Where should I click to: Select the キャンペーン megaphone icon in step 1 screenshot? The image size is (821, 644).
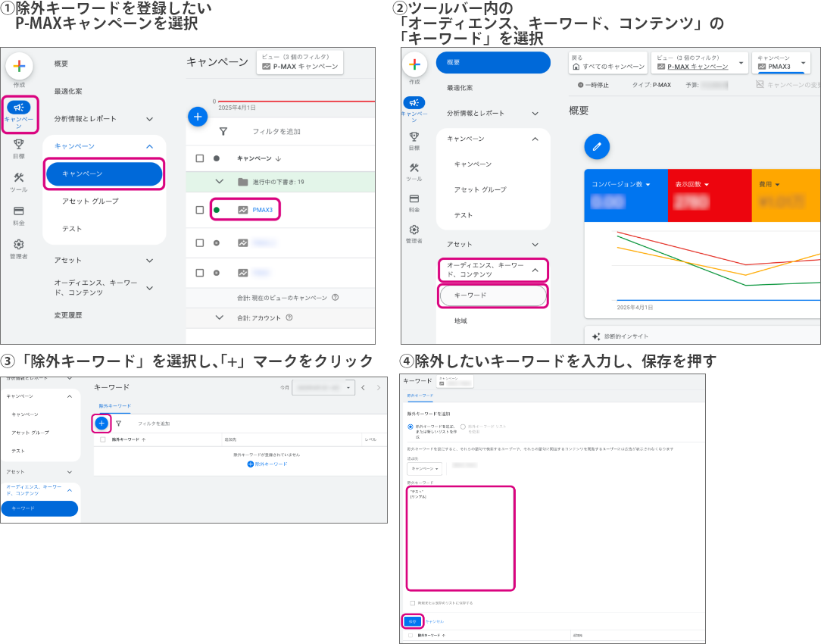pyautogui.click(x=19, y=108)
